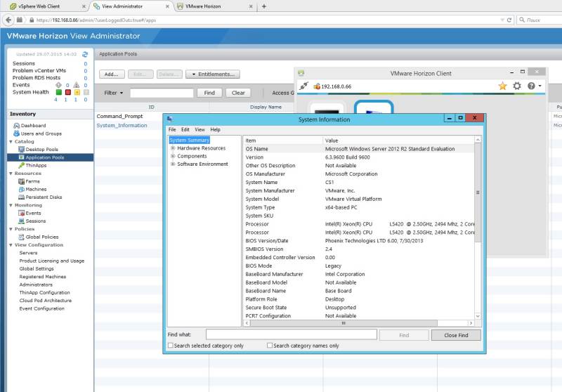The width and height of the screenshot is (562, 392).
Task: Open ThinApps under Catalog
Action: pyautogui.click(x=36, y=165)
